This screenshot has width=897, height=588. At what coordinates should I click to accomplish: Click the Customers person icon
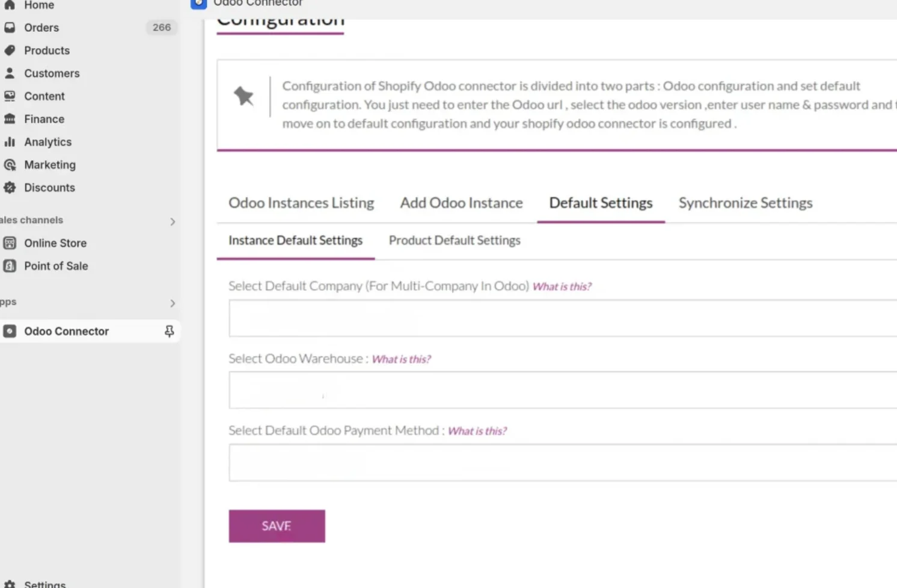[x=10, y=73]
